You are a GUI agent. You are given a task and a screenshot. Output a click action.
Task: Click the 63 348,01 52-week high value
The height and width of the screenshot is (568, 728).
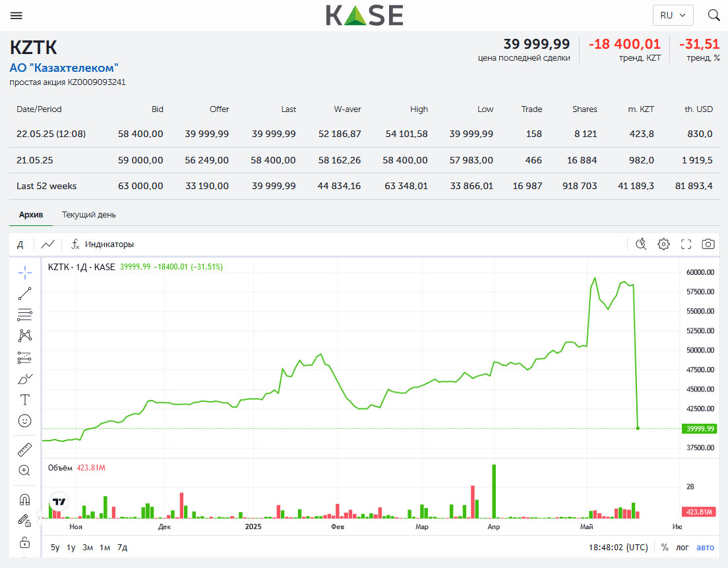[406, 186]
